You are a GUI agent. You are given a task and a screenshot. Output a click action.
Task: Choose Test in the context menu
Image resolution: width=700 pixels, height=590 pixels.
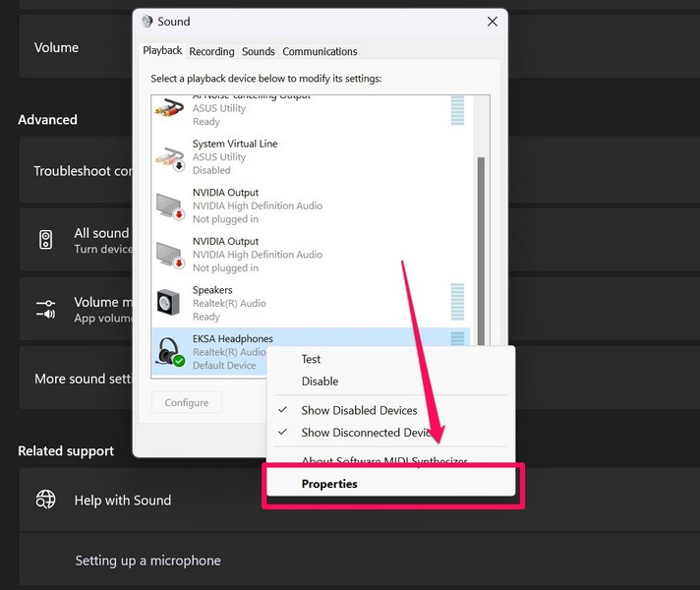point(311,360)
